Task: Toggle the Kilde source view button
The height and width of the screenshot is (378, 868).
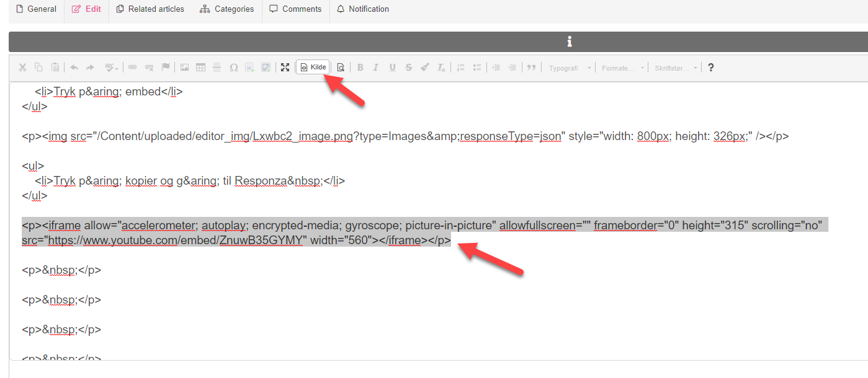Action: pos(313,68)
